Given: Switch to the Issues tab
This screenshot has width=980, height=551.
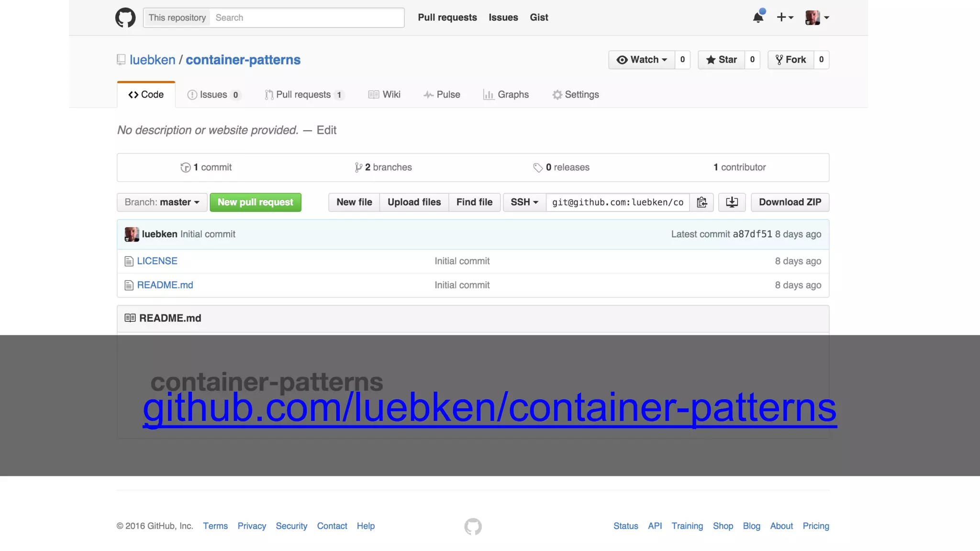Looking at the screenshot, I should tap(213, 95).
